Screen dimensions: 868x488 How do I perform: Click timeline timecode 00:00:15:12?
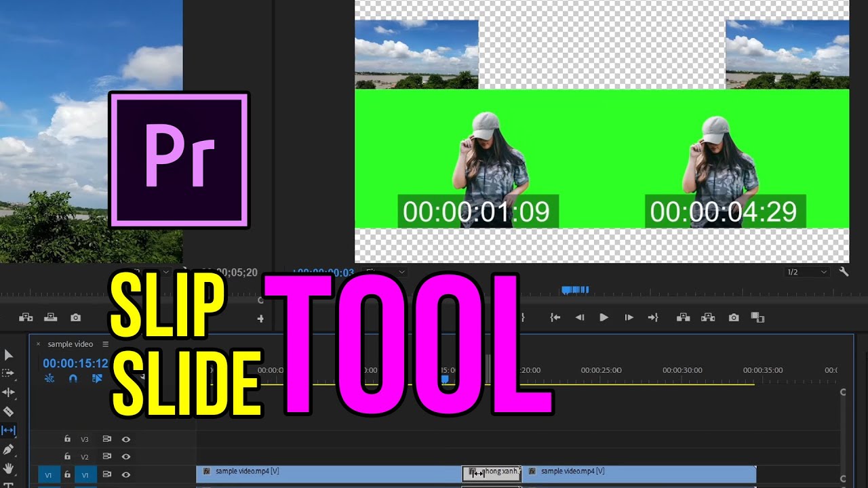[x=75, y=363]
